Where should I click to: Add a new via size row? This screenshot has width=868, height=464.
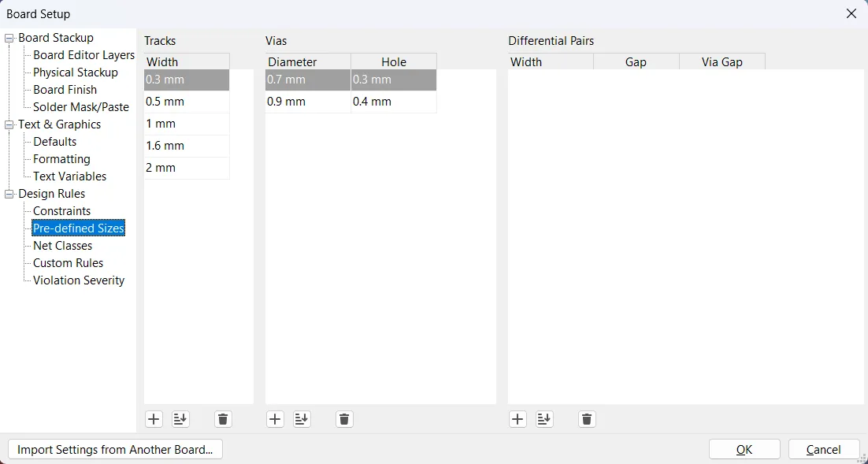tap(275, 419)
